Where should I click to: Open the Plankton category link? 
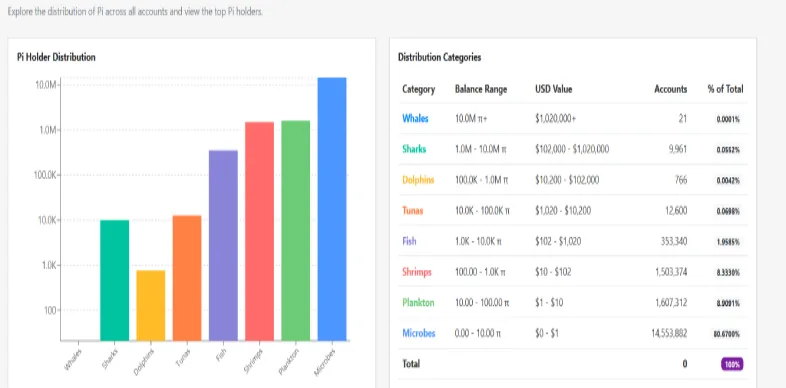[x=418, y=303]
